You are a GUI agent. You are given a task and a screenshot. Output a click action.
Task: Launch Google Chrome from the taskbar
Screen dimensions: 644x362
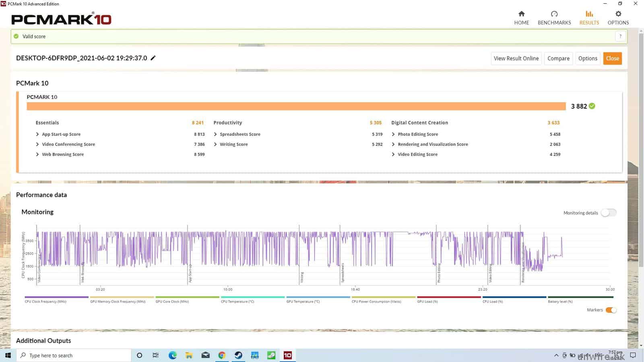tap(222, 355)
